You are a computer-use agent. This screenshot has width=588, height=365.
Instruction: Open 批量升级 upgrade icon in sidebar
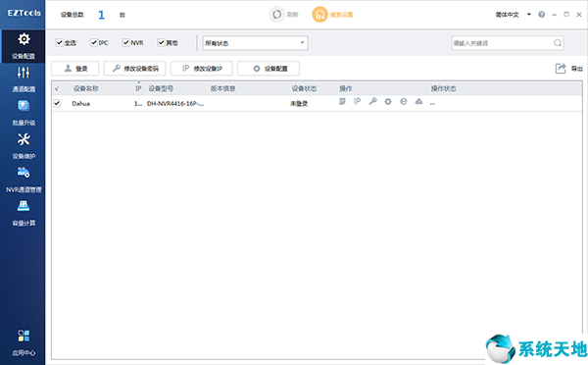pos(24,106)
